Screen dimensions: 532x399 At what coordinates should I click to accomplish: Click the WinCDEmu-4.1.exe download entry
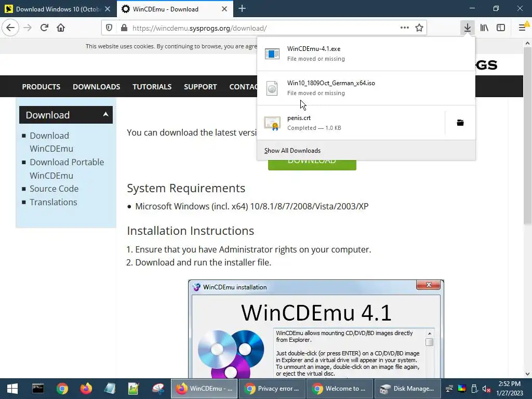(366, 54)
